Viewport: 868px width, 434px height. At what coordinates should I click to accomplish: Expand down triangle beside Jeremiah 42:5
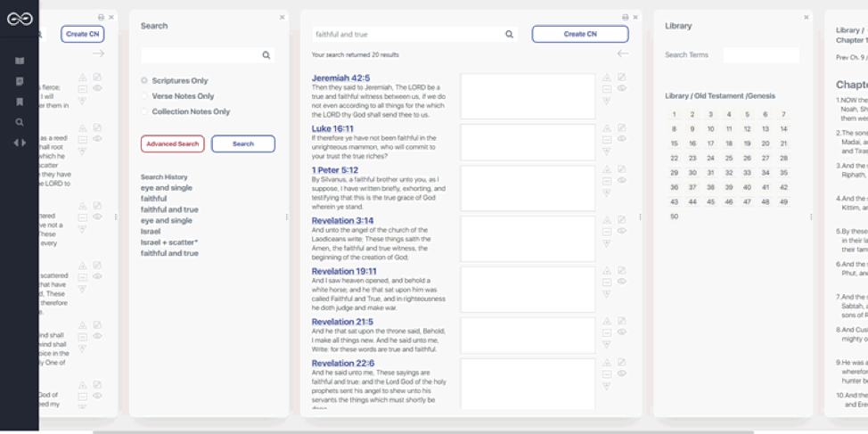[606, 101]
